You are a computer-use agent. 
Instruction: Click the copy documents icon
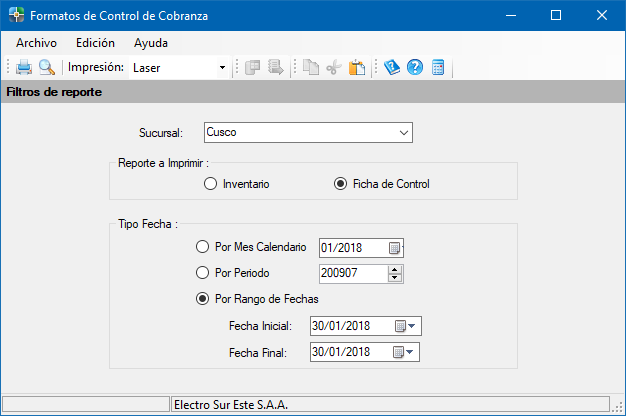(311, 67)
